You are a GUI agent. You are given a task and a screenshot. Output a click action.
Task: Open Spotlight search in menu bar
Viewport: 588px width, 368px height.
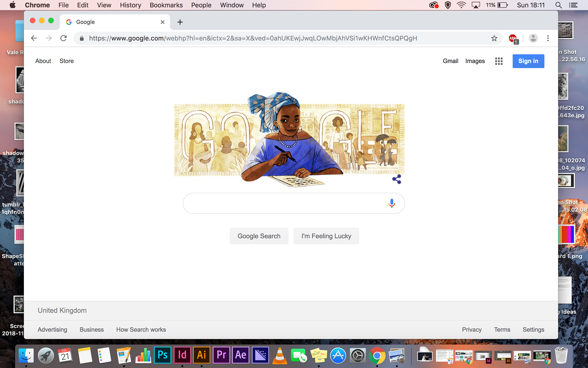(x=558, y=5)
